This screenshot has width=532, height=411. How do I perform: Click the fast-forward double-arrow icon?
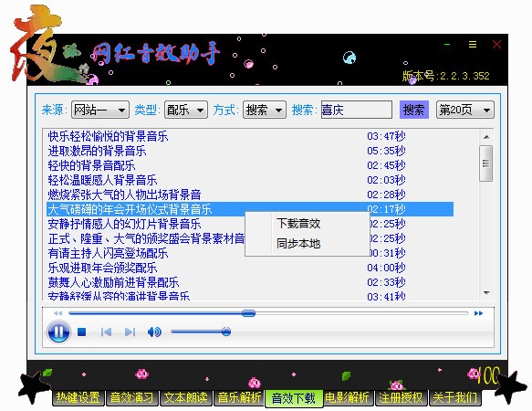coord(478,313)
